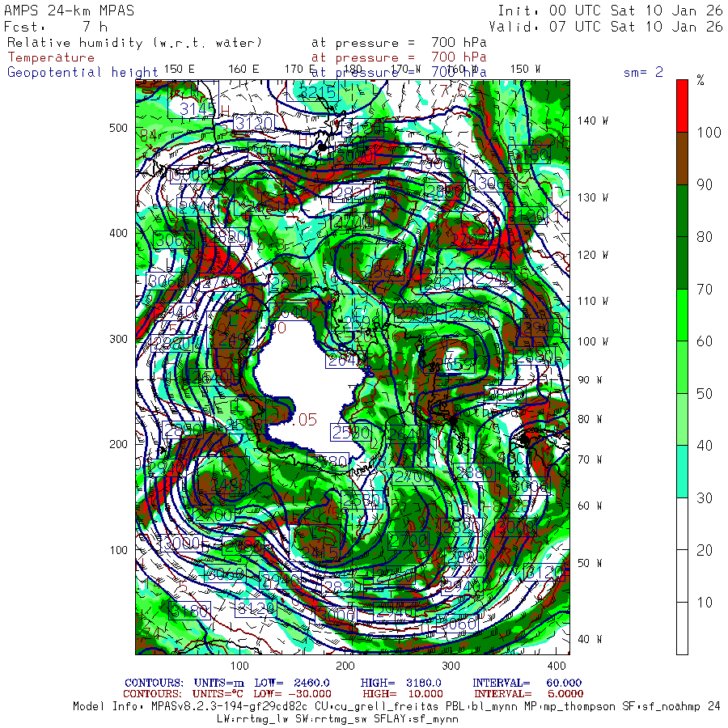Screen dimensions: 728x728
Task: Click the brown 90–100% swatch in the color bar
Action: coord(682,159)
